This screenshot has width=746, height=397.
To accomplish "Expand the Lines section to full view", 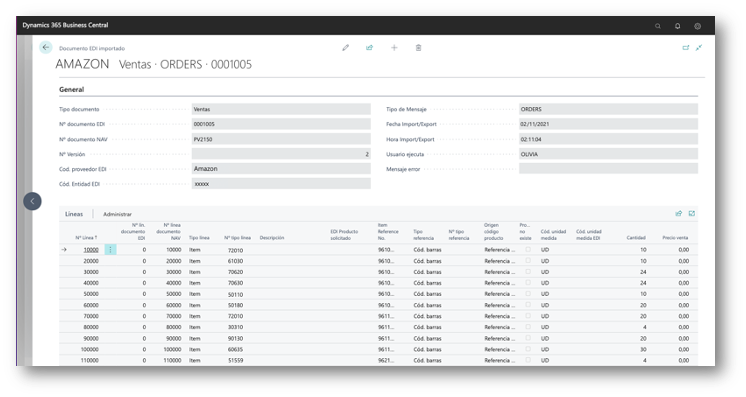I will [692, 214].
